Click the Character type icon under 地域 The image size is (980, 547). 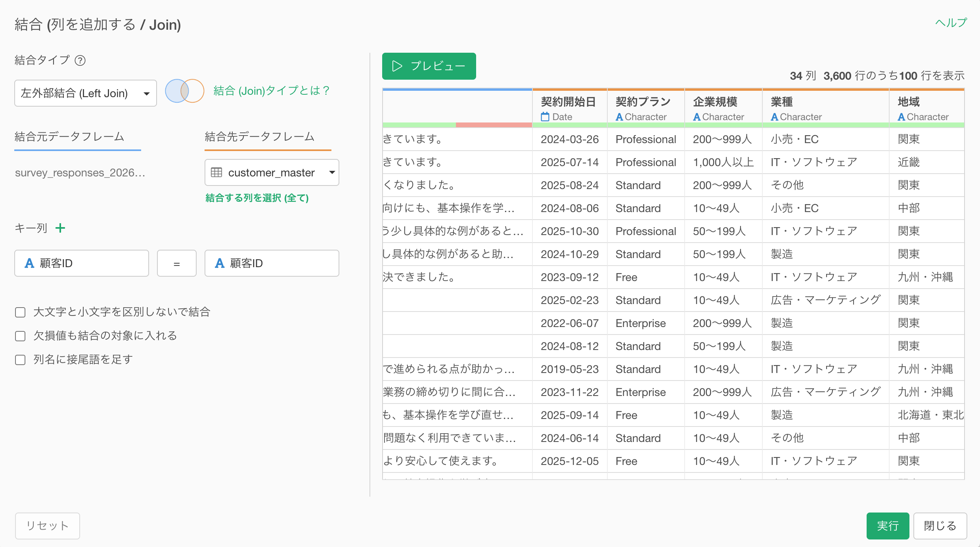click(901, 117)
